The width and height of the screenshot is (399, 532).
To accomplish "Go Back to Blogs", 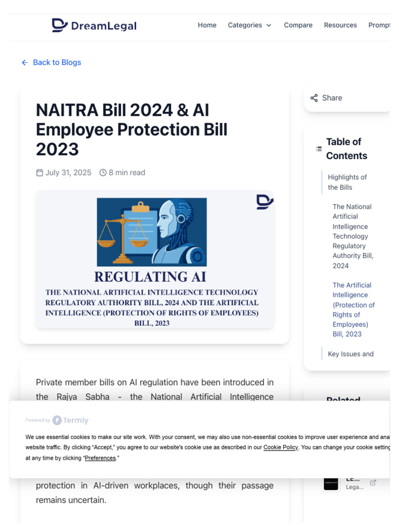I will coord(51,62).
